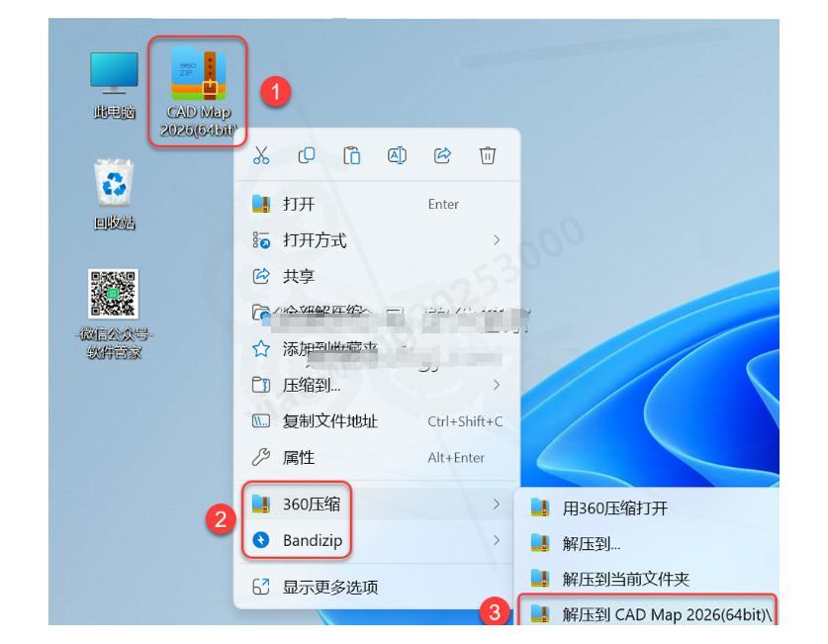Open the 360压缩 submenu entry
Viewport: 828px width, 644px height.
click(377, 505)
